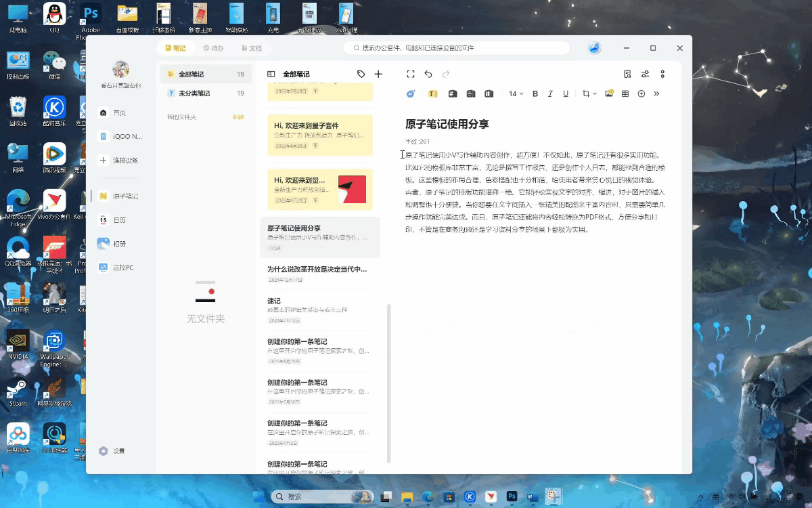
Task: Open File Explorer from the taskbar
Action: click(x=407, y=497)
